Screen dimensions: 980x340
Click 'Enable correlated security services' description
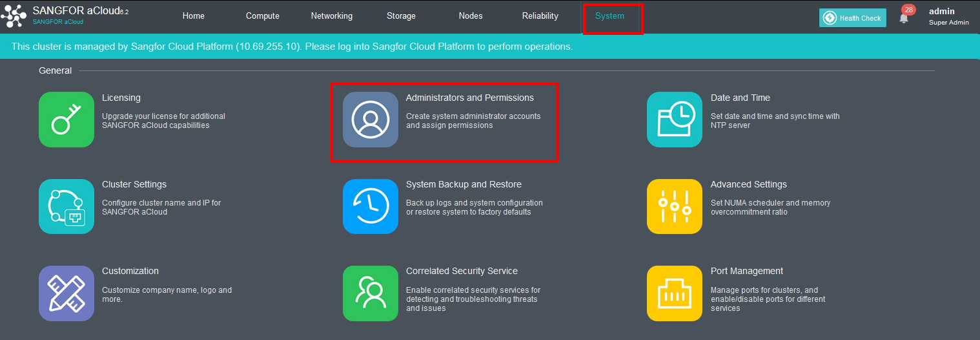coord(473,299)
